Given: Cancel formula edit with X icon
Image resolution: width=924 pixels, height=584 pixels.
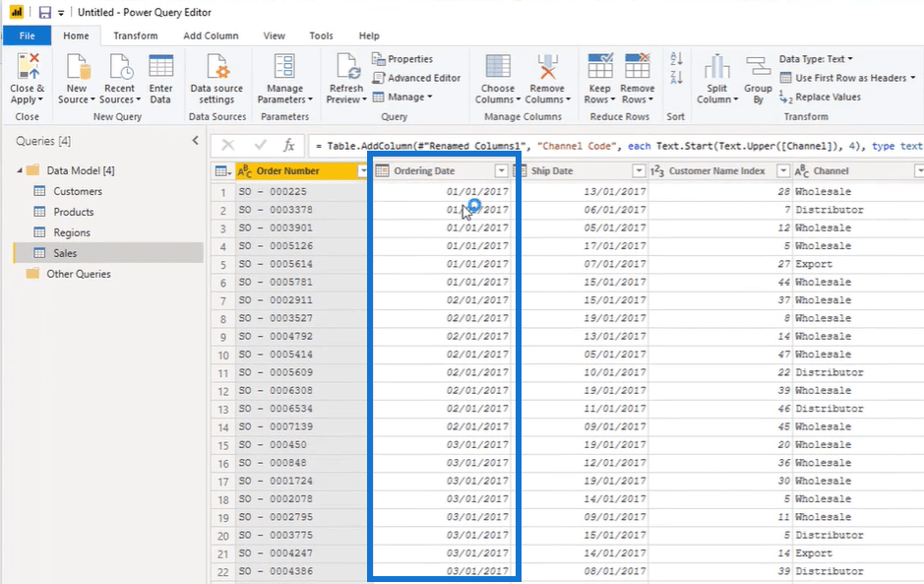Looking at the screenshot, I should [x=228, y=145].
